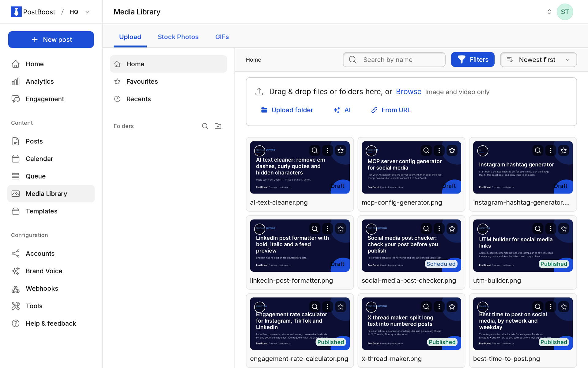Preview social-media-post-checker.png with magnifier icon
The image size is (588, 368).
pos(426,228)
